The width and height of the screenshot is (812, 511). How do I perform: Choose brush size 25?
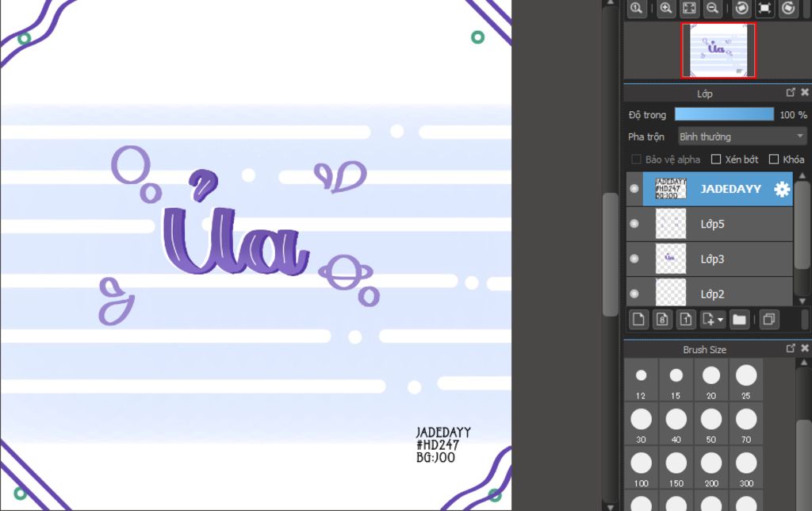[745, 380]
